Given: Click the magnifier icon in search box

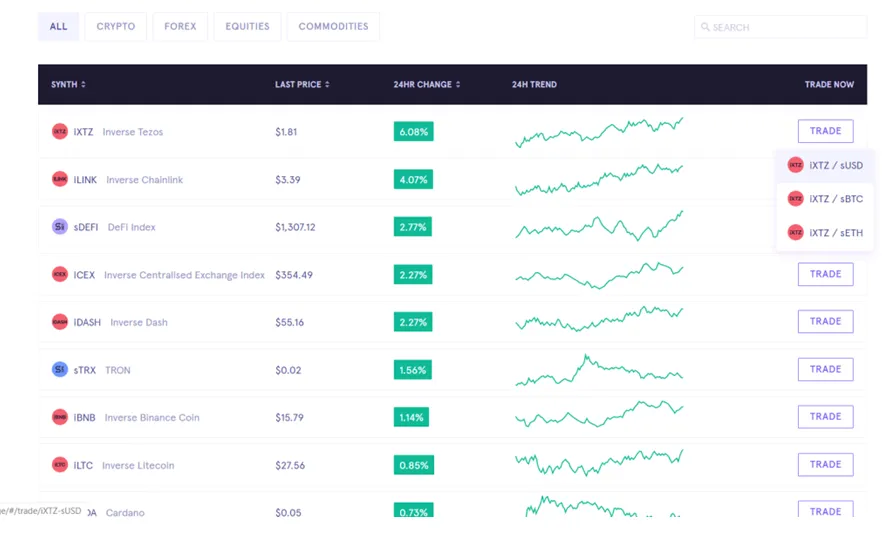Looking at the screenshot, I should point(705,27).
